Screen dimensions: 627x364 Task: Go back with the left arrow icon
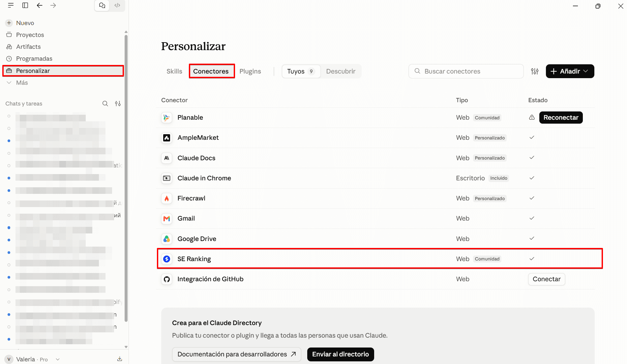click(40, 5)
